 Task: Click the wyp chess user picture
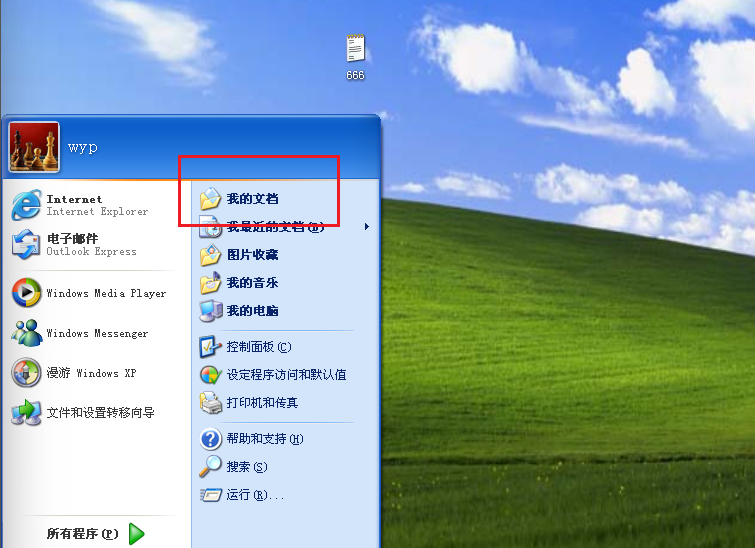click(34, 147)
